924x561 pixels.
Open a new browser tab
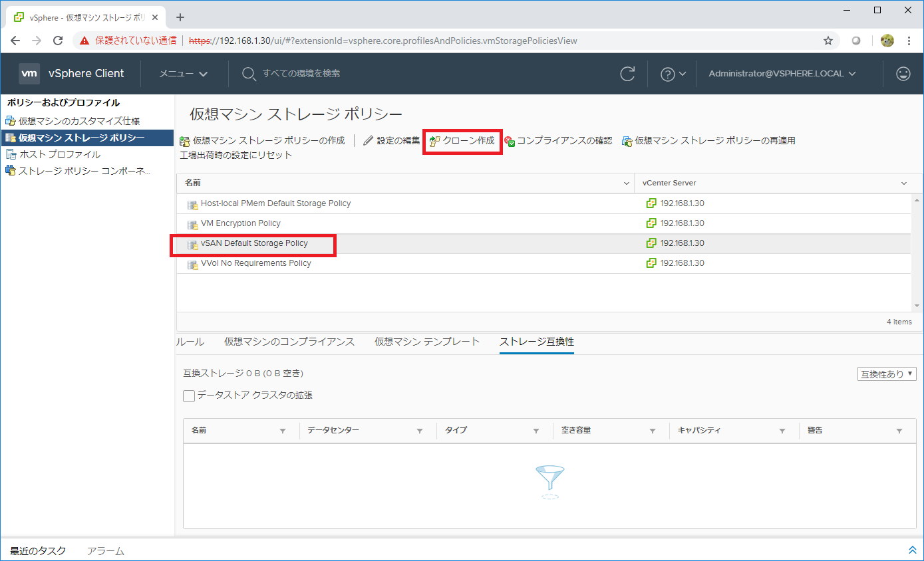180,17
